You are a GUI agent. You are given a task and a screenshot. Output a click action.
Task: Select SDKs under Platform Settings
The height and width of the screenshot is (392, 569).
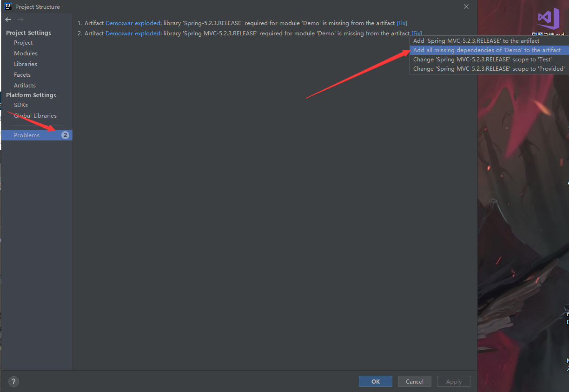point(21,105)
